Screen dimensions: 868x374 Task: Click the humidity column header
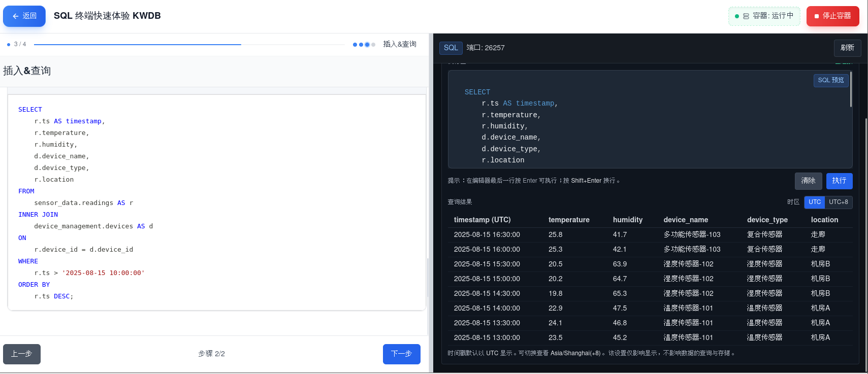point(628,220)
